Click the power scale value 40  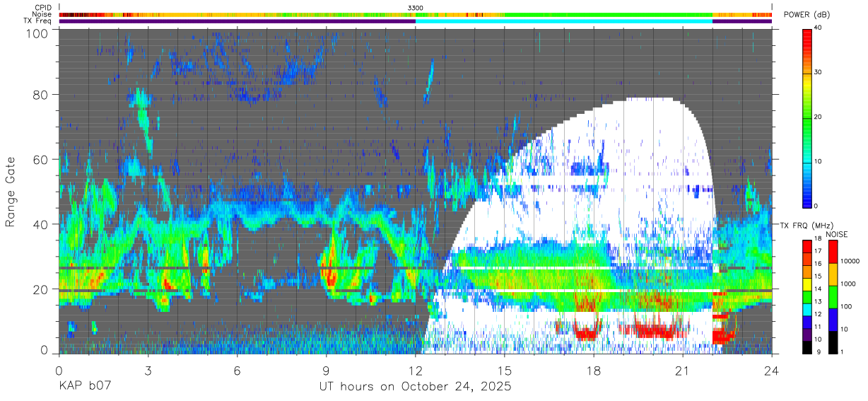coord(819,28)
